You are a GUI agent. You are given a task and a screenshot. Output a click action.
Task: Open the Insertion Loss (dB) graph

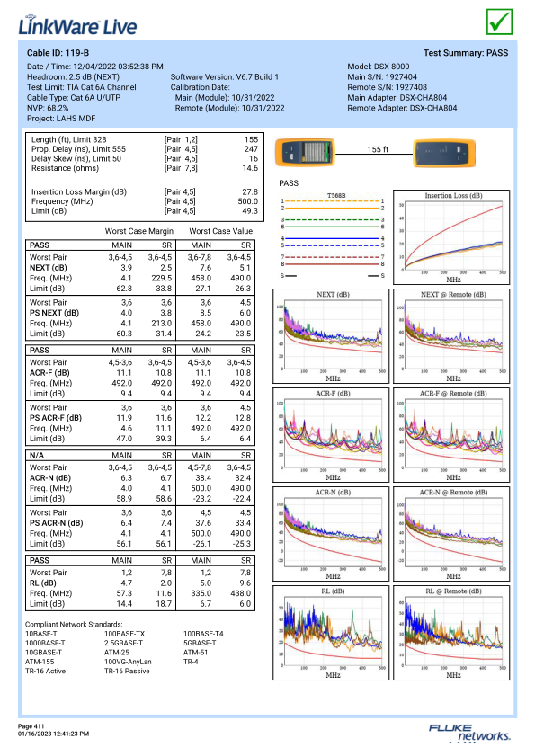tap(451, 237)
